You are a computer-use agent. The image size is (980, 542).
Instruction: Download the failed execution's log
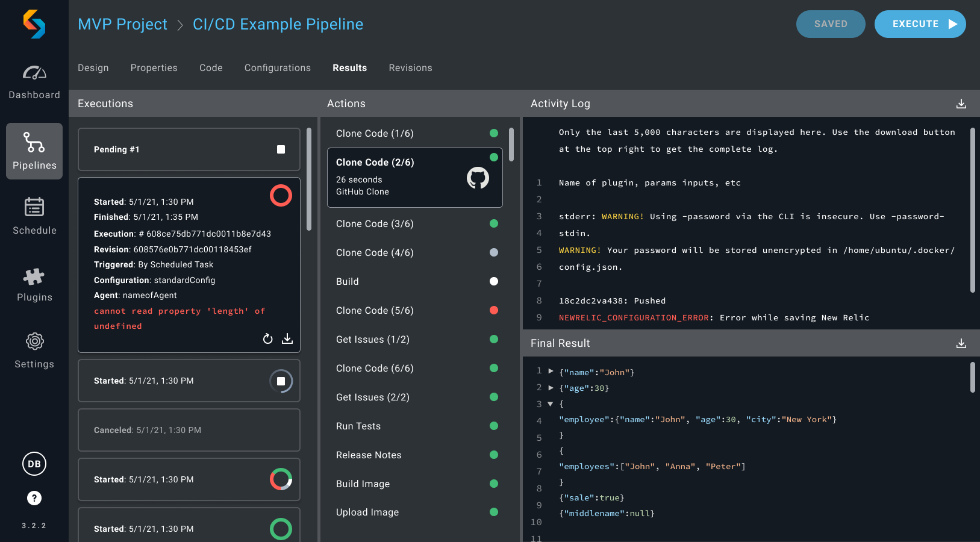pyautogui.click(x=288, y=339)
